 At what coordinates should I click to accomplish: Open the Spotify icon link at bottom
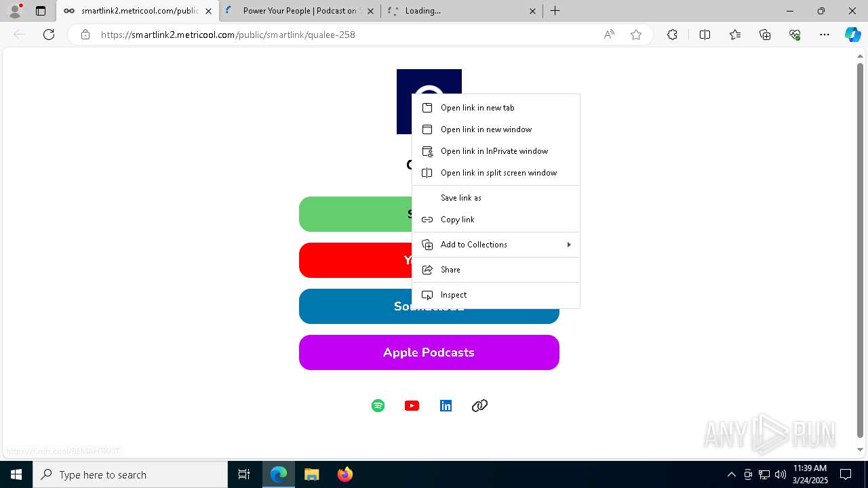pyautogui.click(x=378, y=405)
